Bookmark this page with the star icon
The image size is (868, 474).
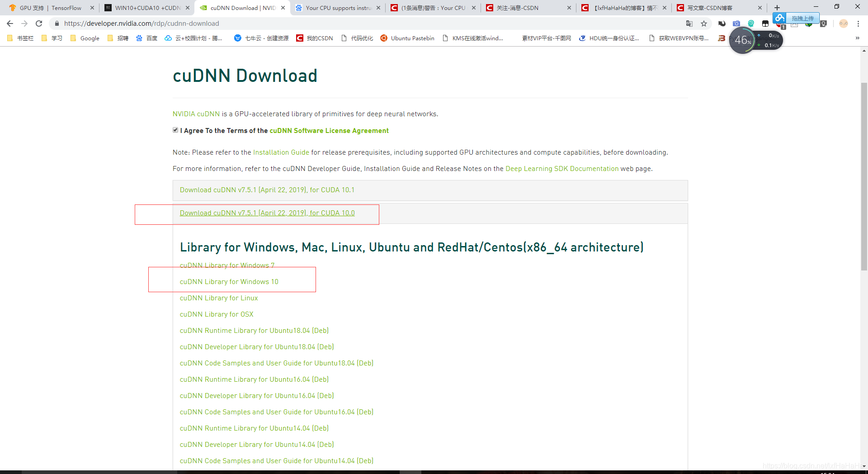pyautogui.click(x=704, y=24)
